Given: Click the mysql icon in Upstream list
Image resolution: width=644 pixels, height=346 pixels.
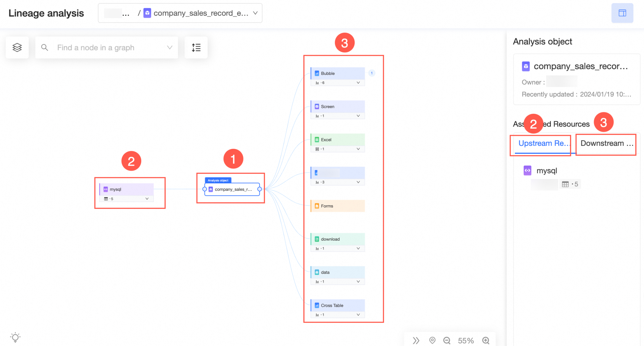Looking at the screenshot, I should pyautogui.click(x=527, y=170).
